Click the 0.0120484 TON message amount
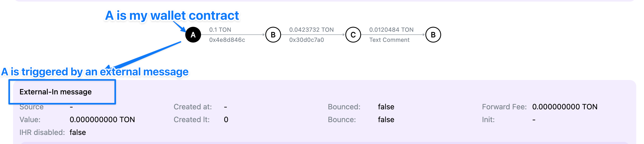 pos(391,30)
